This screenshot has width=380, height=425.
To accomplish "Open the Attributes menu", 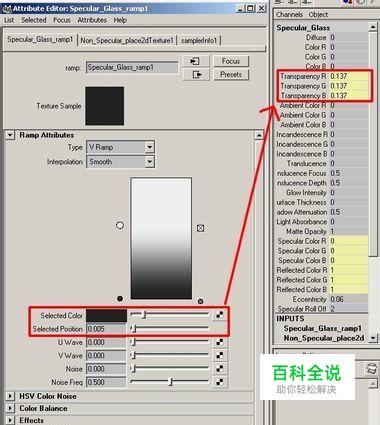I will (92, 20).
